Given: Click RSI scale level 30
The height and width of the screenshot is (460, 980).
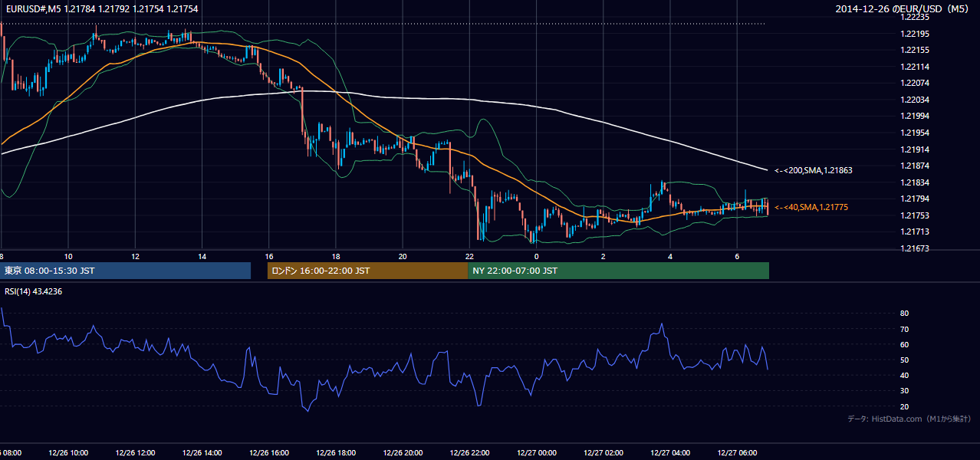Looking at the screenshot, I should [904, 390].
